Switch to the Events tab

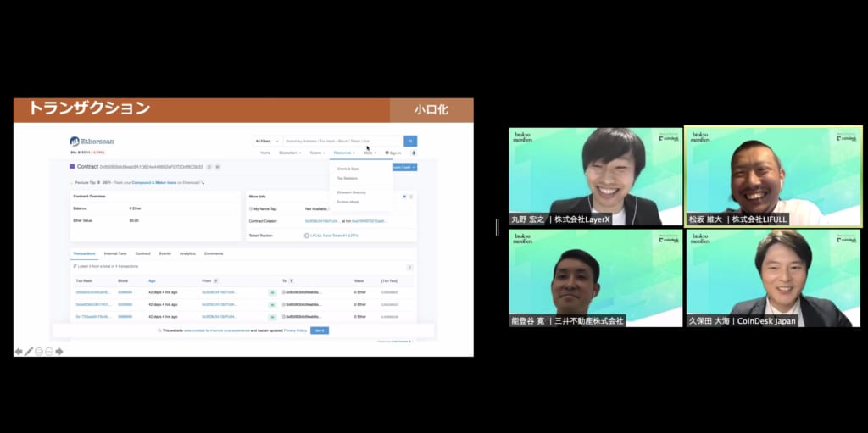coord(165,253)
